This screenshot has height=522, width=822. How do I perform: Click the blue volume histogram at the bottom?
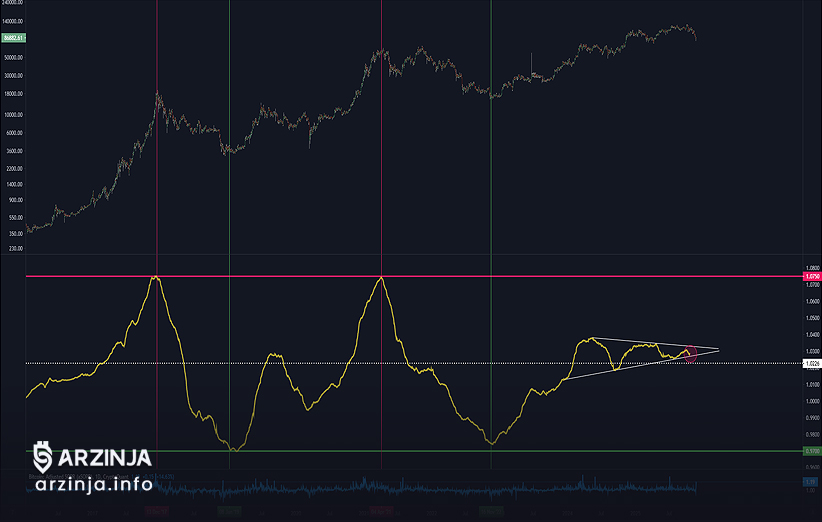tap(400, 488)
